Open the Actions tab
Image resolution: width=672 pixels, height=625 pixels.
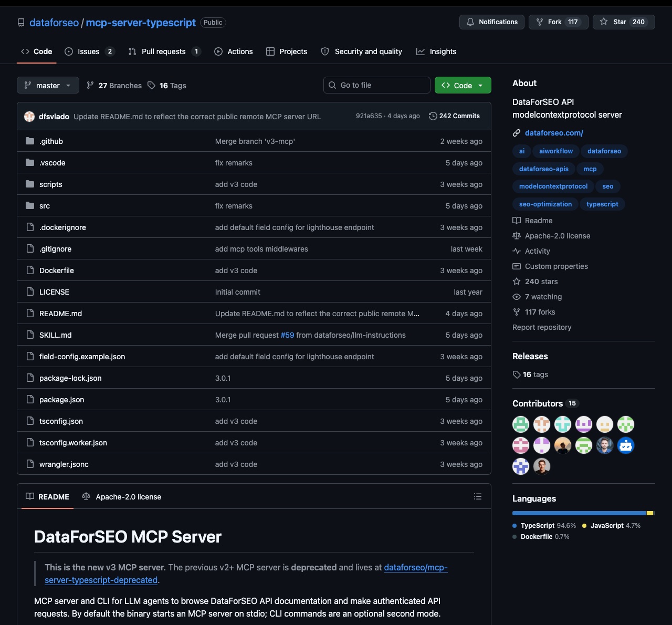(234, 51)
